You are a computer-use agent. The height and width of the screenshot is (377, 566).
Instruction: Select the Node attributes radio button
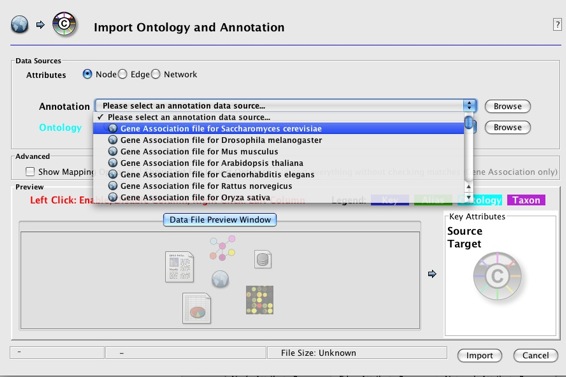click(87, 74)
